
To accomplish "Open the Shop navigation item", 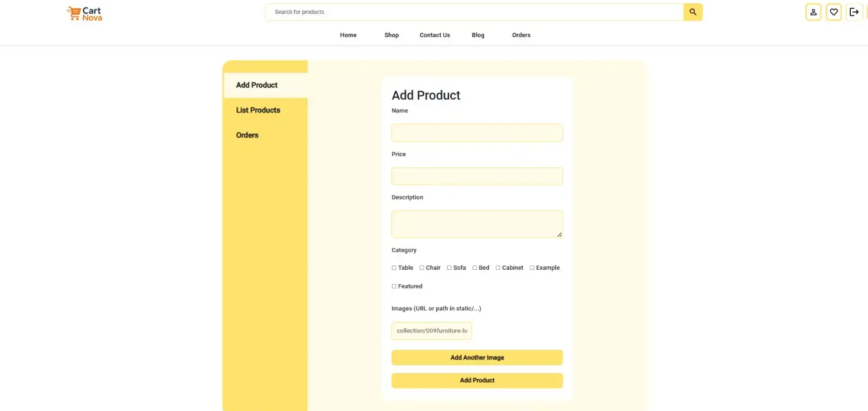I will (x=391, y=35).
